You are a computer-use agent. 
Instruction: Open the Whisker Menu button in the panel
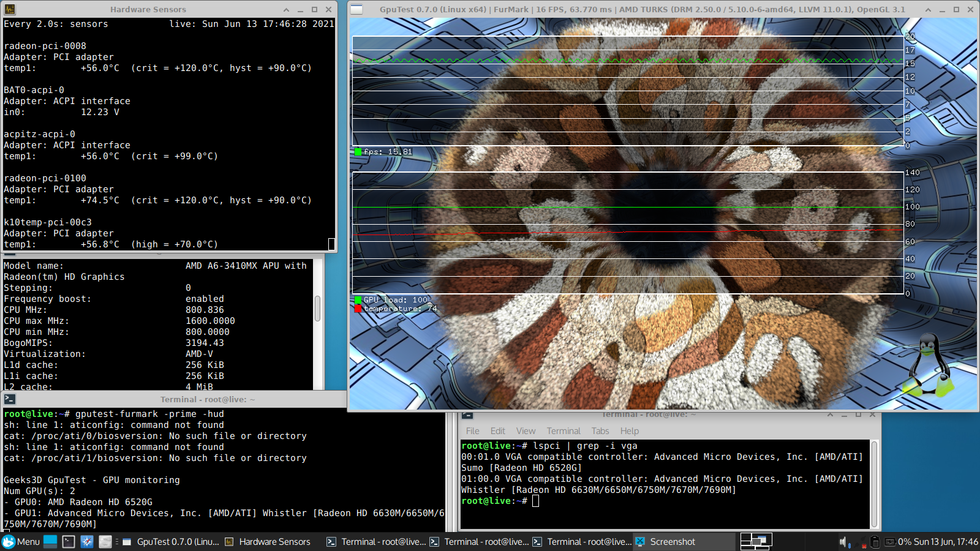click(x=21, y=542)
